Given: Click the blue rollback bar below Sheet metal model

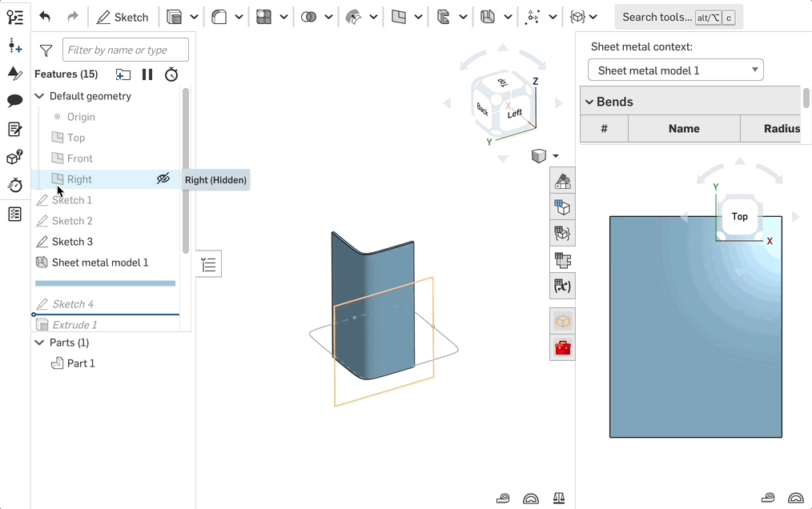Looking at the screenshot, I should pos(105,283).
